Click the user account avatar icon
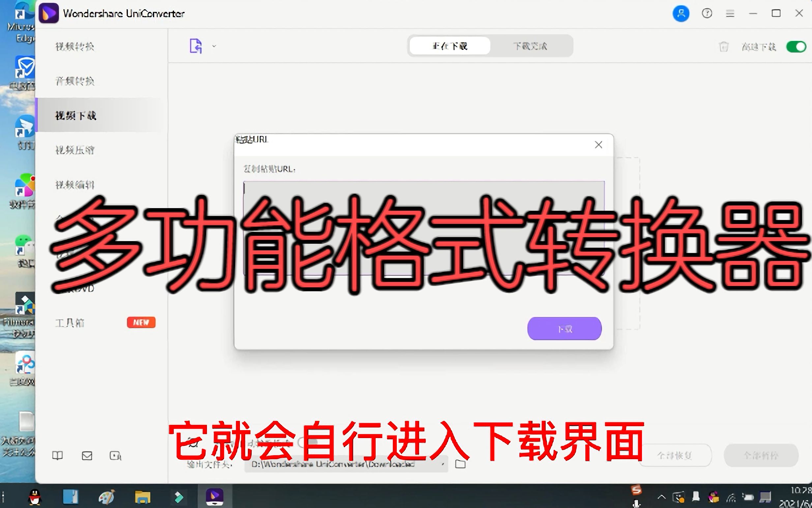This screenshot has height=508, width=812. 681,14
